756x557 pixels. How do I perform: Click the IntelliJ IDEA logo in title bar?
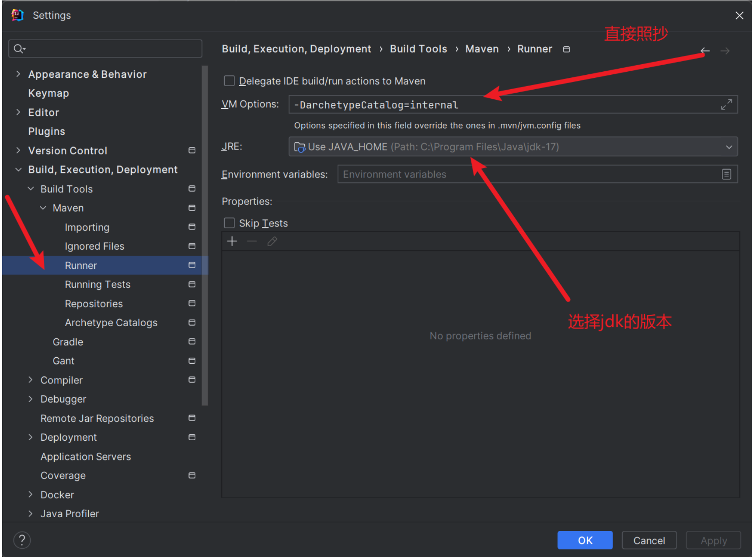click(x=17, y=15)
